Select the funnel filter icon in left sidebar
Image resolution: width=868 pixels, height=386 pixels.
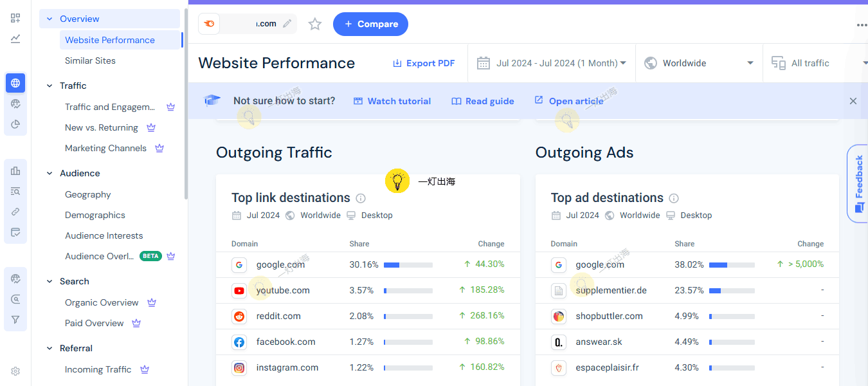(15, 320)
